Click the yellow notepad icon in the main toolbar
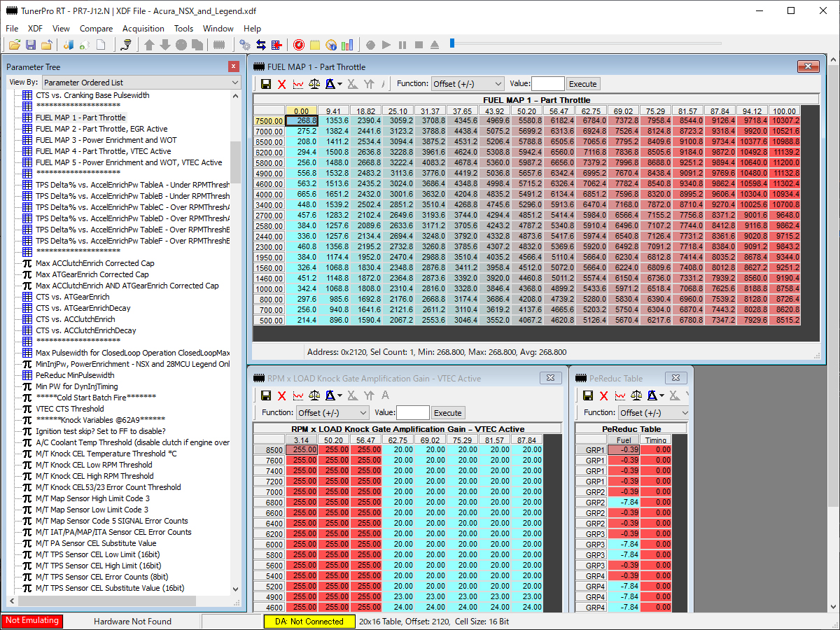 (315, 45)
